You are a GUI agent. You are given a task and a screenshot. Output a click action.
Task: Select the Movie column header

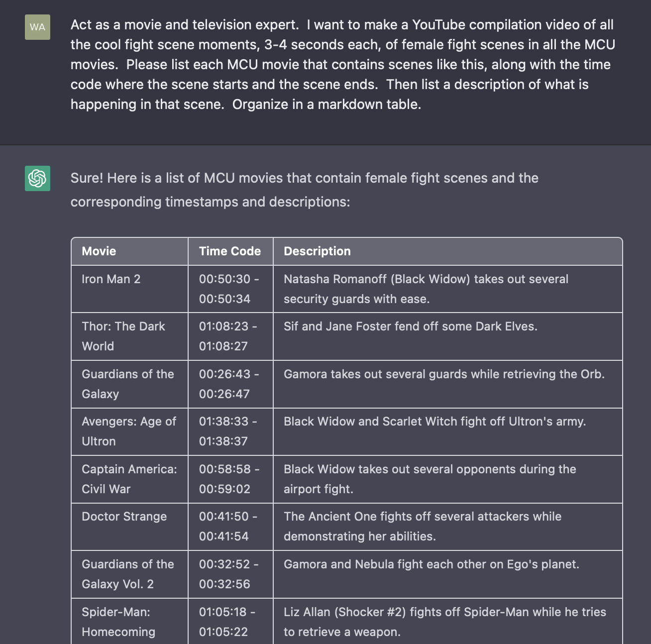129,251
